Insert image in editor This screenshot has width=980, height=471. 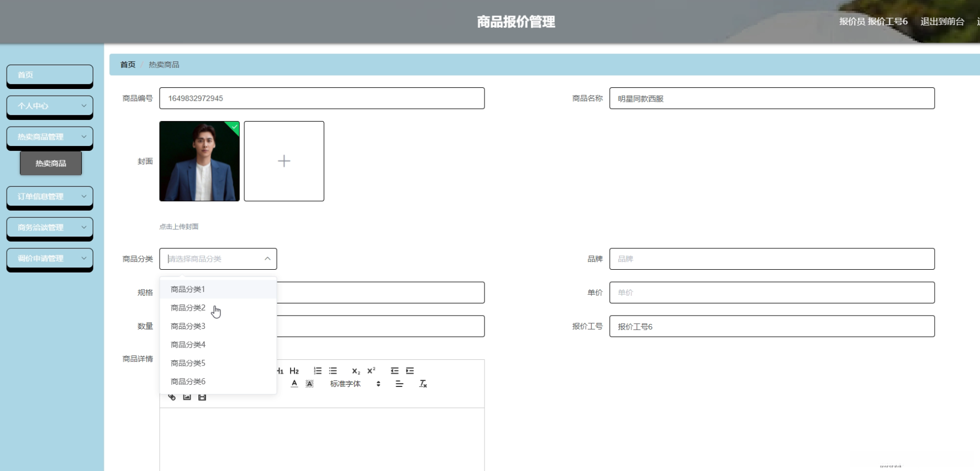(x=187, y=397)
